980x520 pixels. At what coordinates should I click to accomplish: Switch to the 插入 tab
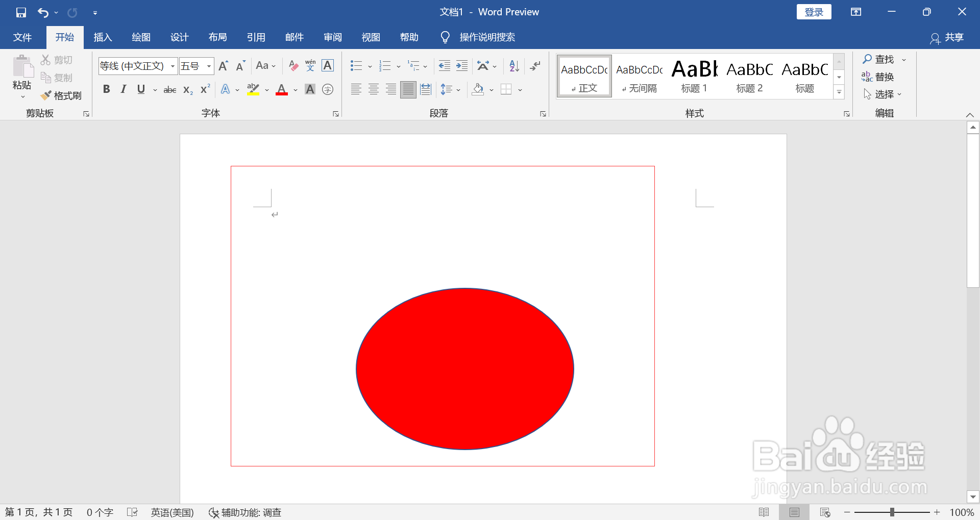pos(103,37)
